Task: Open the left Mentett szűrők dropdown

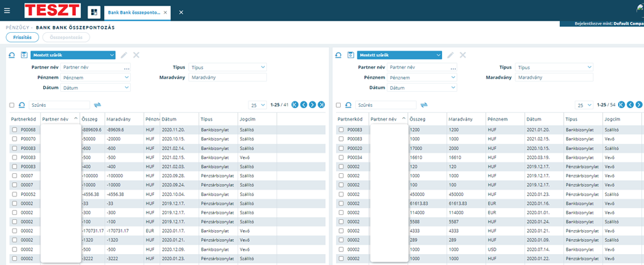Action: click(73, 55)
